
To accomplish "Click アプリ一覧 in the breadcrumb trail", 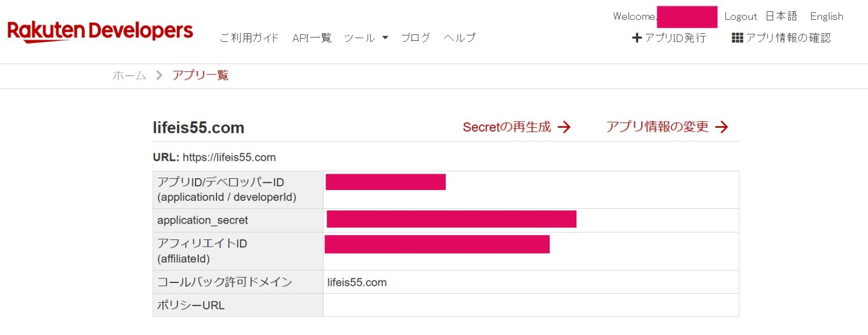I will (200, 75).
